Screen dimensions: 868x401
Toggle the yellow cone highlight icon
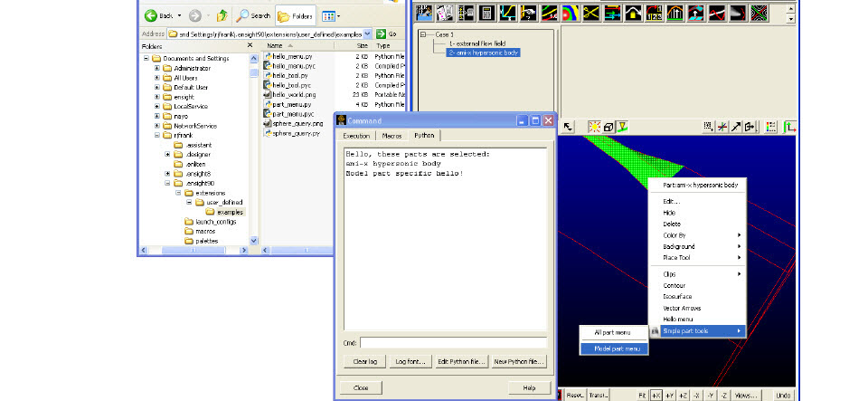[x=622, y=127]
